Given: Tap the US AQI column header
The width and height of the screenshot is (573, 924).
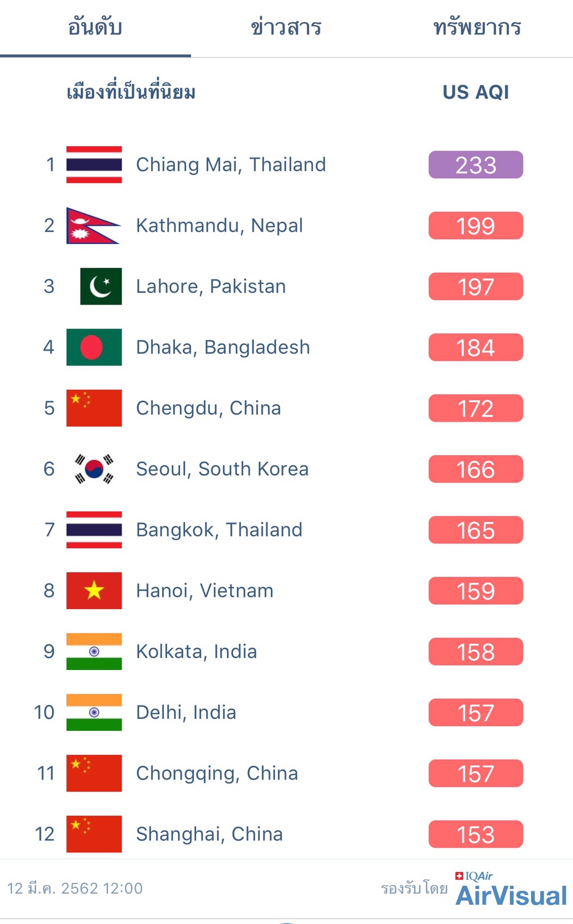Looking at the screenshot, I should pyautogui.click(x=475, y=92).
